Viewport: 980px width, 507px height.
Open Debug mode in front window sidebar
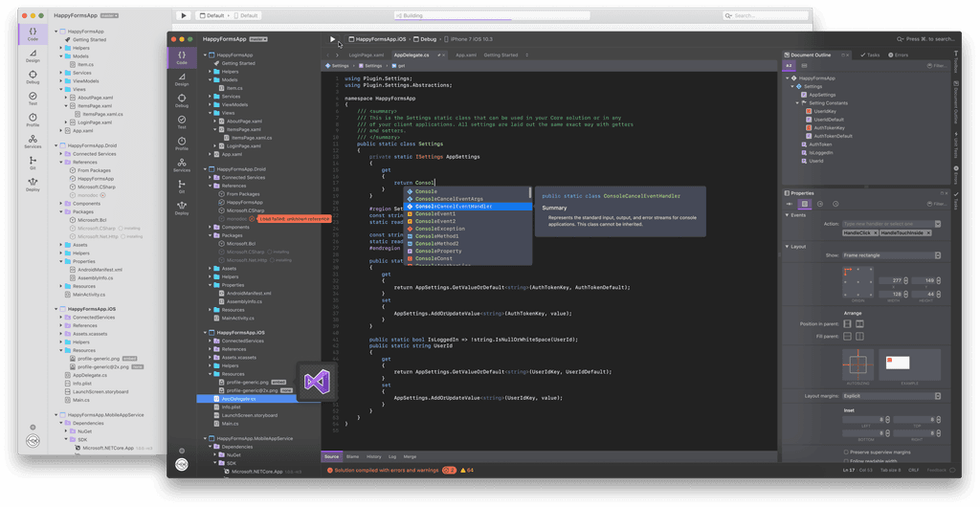click(x=181, y=100)
